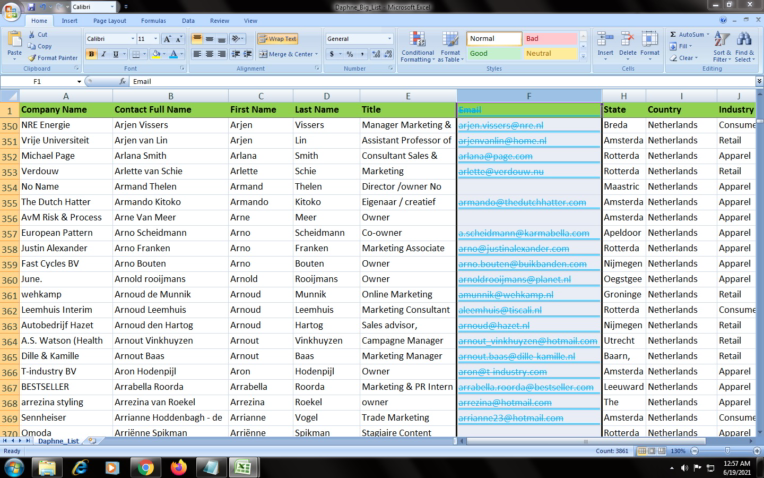This screenshot has width=764, height=478.
Task: Toggle Wrap Text
Action: click(x=278, y=38)
